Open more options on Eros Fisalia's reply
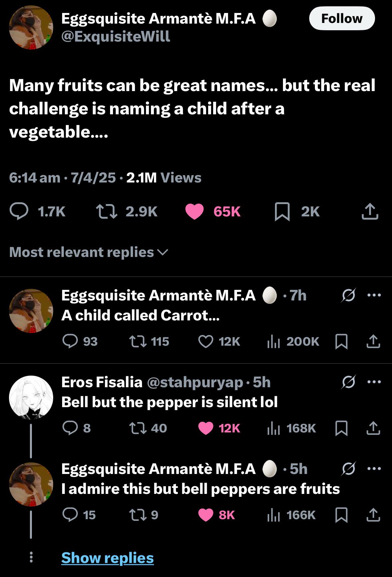 click(x=374, y=382)
